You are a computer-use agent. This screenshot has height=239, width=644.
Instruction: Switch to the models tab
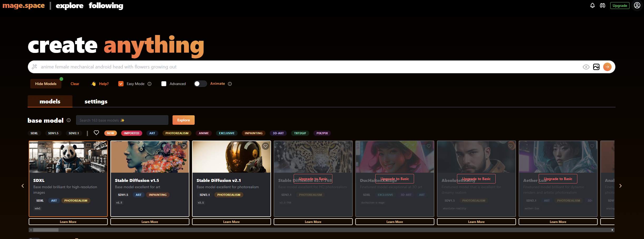(x=50, y=101)
